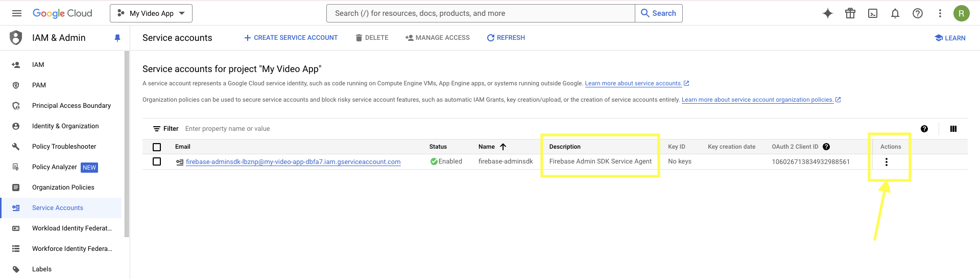Click the IAM sidebar icon
The width and height of the screenshot is (980, 279).
tap(16, 65)
